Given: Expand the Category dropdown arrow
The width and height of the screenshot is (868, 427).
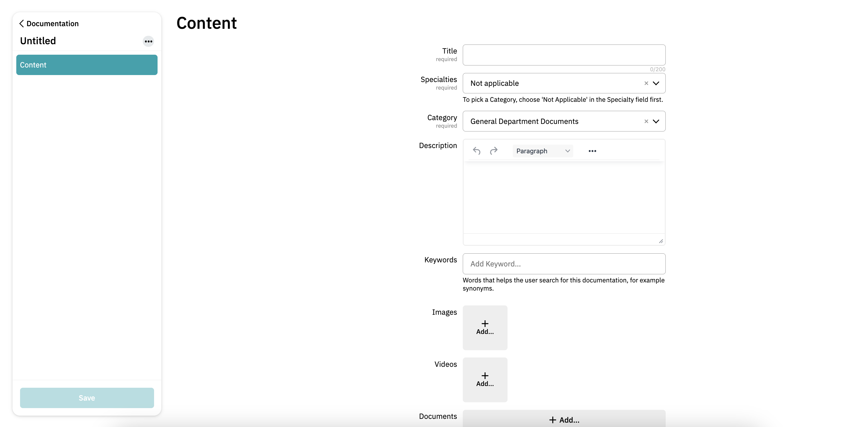Looking at the screenshot, I should tap(656, 121).
